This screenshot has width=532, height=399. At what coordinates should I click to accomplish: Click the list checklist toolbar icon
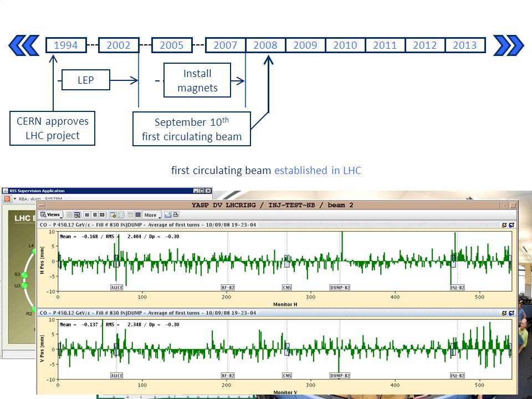click(x=120, y=215)
